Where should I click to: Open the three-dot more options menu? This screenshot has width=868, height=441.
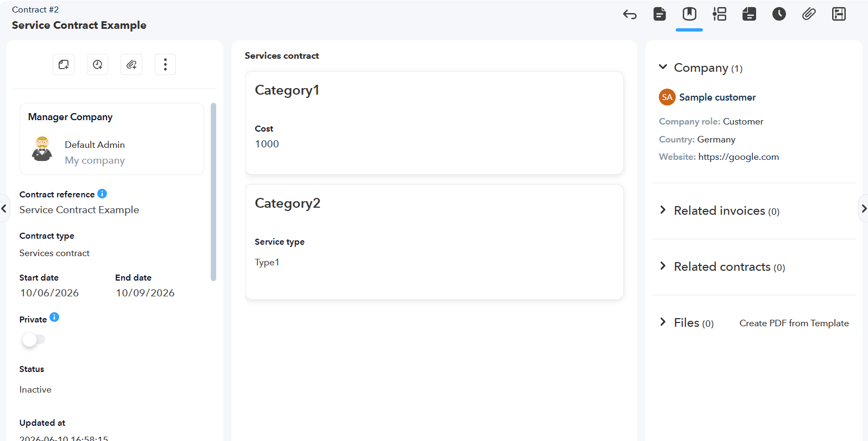click(x=165, y=65)
